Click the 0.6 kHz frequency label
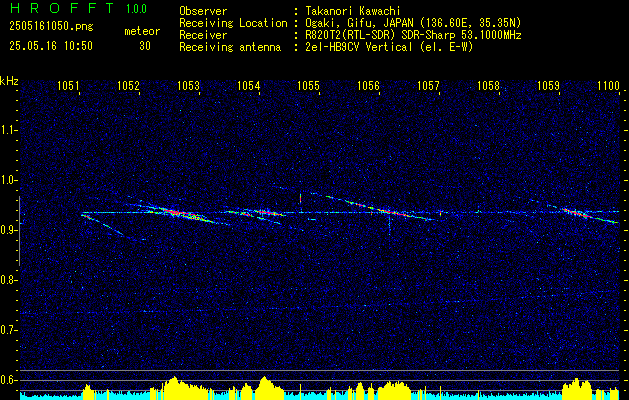Screen dimensions: 629x400 [9, 380]
